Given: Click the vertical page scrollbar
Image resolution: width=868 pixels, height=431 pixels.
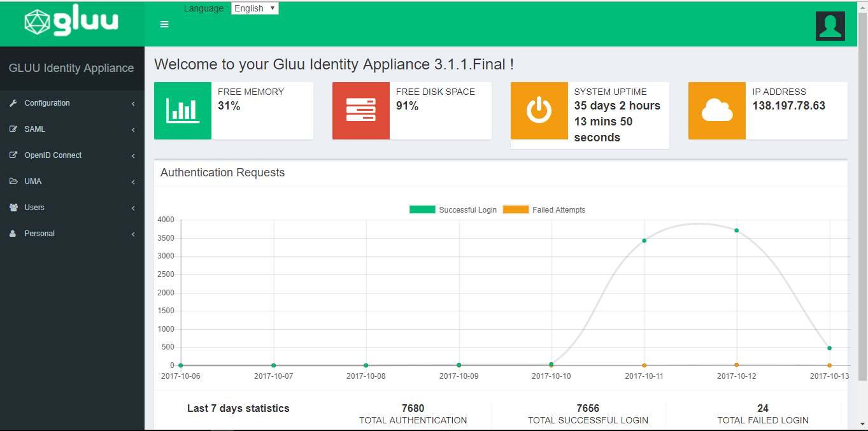Looking at the screenshot, I should tap(862, 191).
